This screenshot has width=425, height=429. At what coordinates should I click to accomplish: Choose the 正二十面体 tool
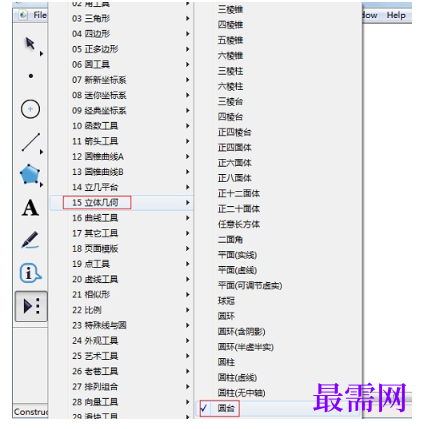click(239, 209)
